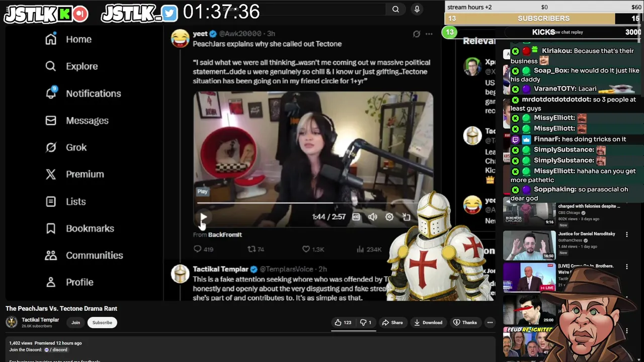Repost yeet's tweet (74 reposts)
This screenshot has height=362, width=644.
point(256,249)
